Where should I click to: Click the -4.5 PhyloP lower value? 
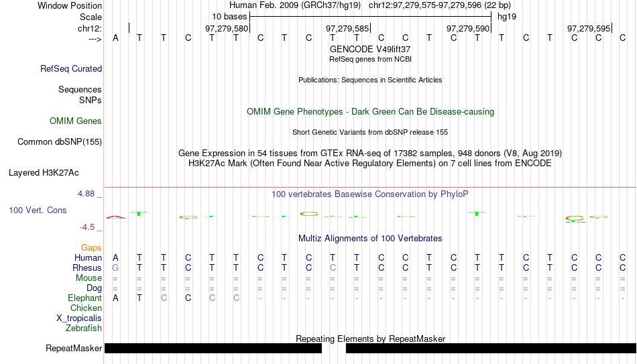pyautogui.click(x=87, y=227)
